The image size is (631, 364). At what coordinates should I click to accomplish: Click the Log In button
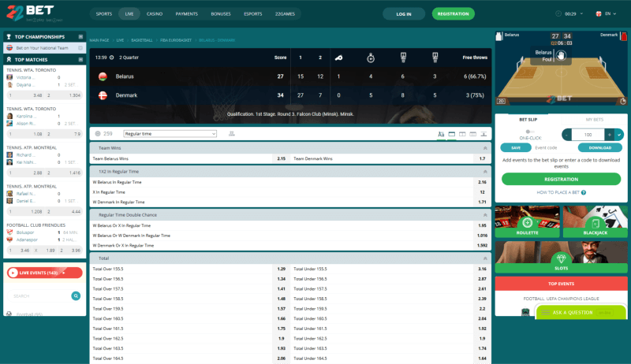(404, 13)
